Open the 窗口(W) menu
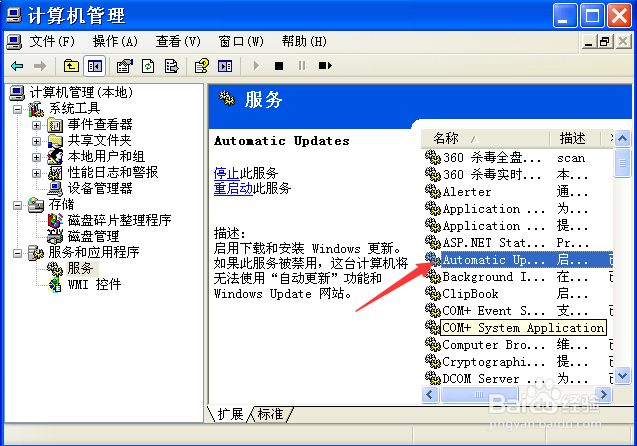Screen dimensions: 637x446 point(241,41)
